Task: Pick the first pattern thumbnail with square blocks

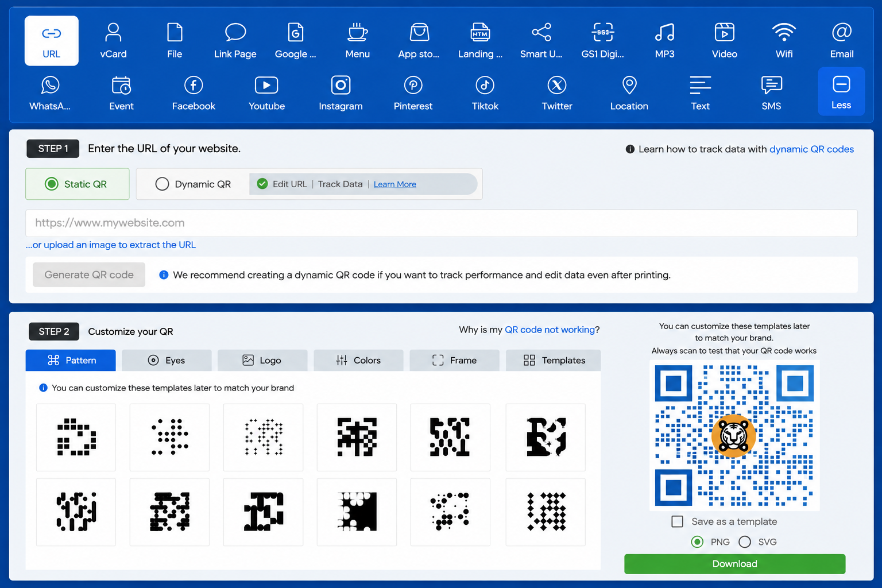Action: coord(76,437)
